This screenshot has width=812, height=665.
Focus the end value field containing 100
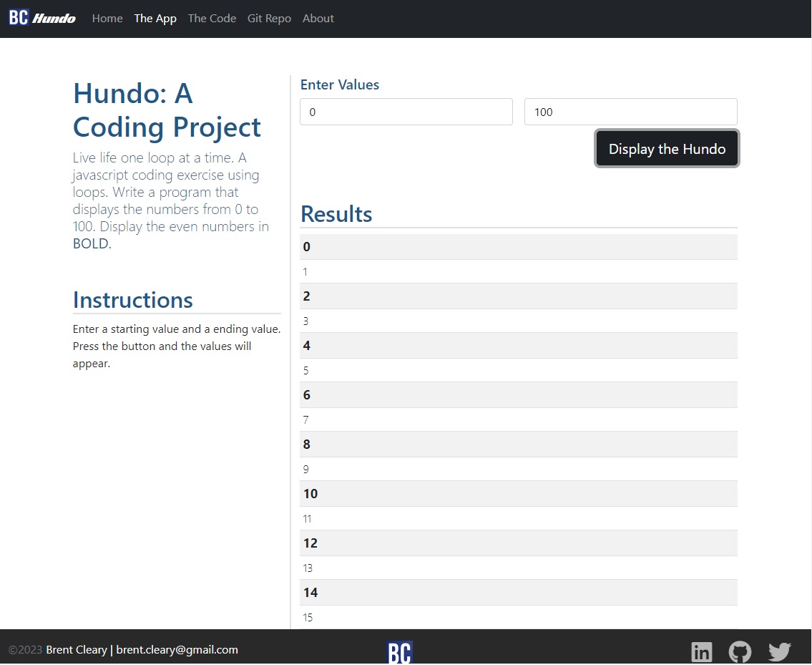tap(630, 112)
